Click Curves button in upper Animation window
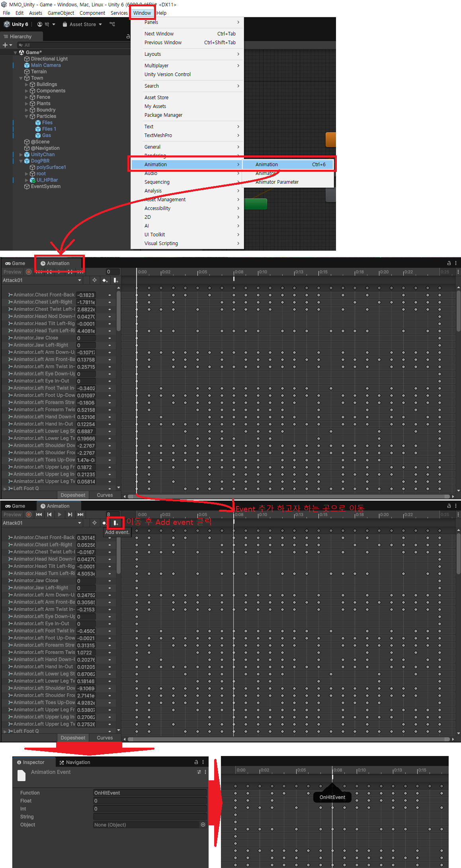The width and height of the screenshot is (461, 868). [x=105, y=495]
